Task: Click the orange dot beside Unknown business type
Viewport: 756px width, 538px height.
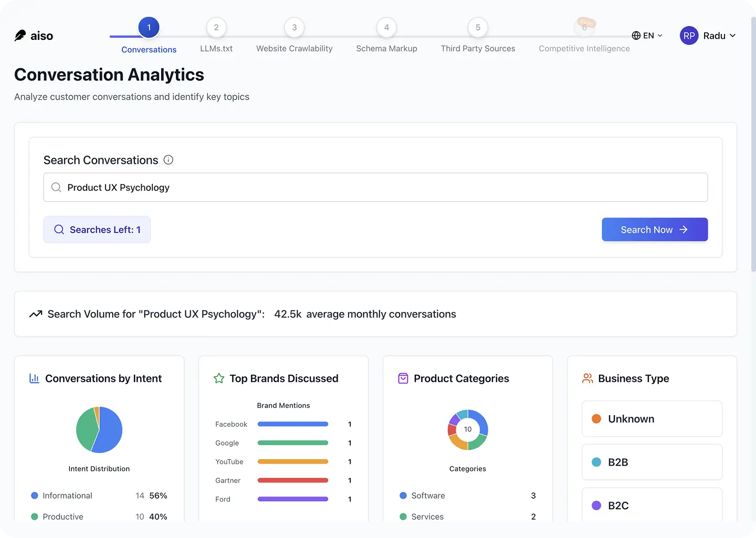Action: [596, 419]
